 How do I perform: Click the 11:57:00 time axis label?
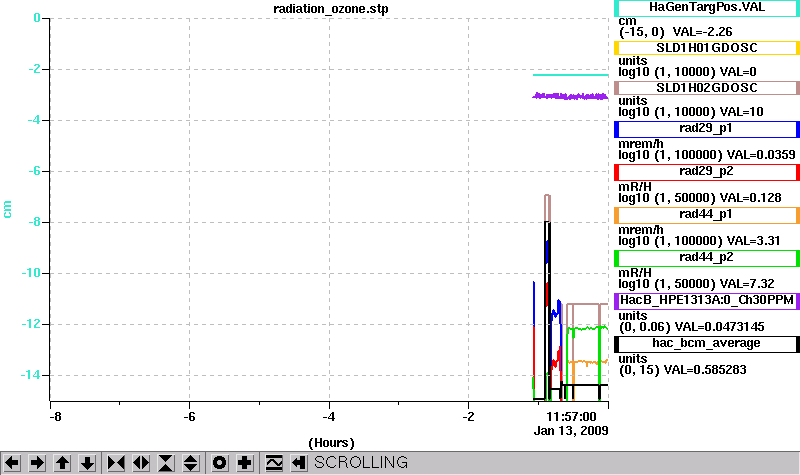click(x=571, y=417)
